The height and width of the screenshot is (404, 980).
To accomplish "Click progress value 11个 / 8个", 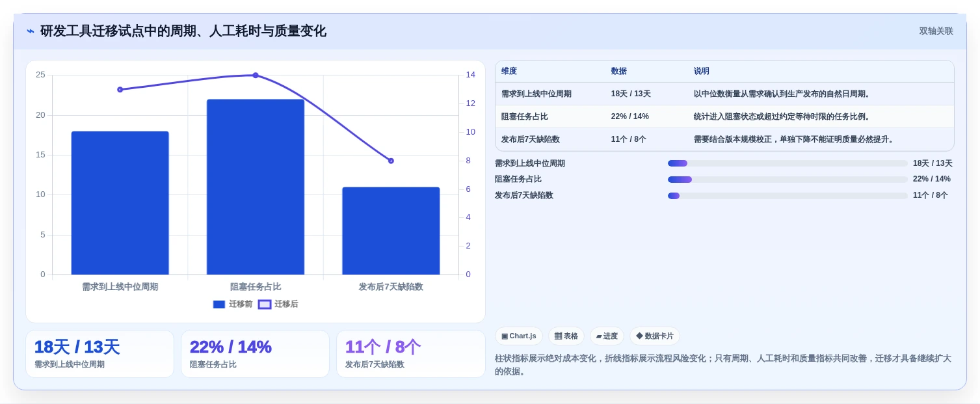I will pos(931,195).
